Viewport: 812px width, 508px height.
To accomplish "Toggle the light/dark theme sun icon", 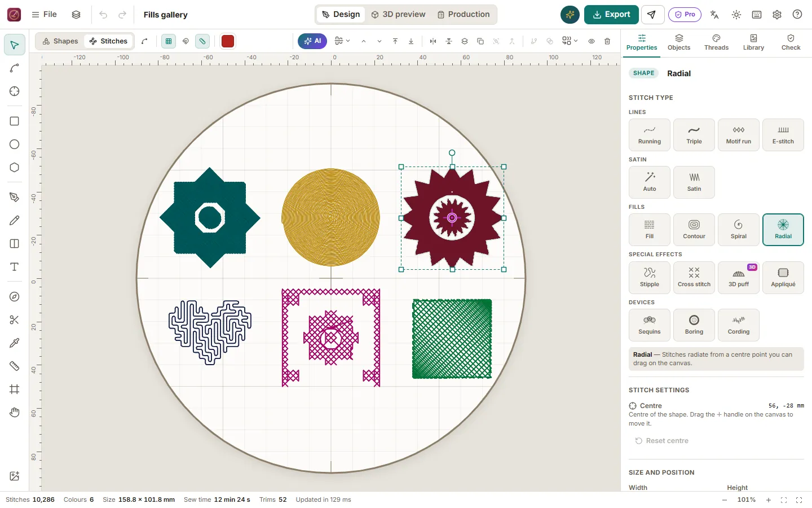I will coord(736,15).
